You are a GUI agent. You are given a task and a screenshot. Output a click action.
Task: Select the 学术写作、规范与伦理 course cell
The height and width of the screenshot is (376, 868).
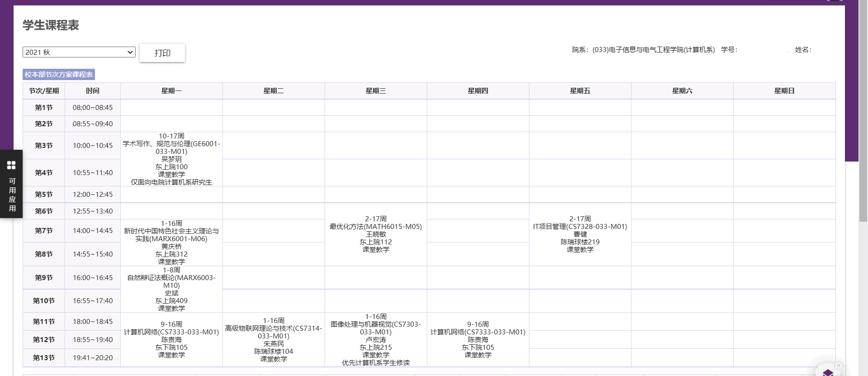pos(171,159)
